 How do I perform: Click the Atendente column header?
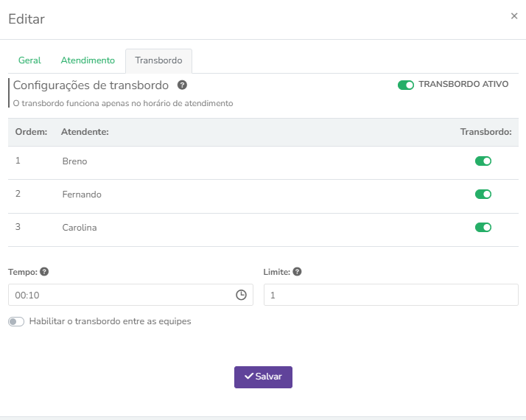tap(85, 132)
